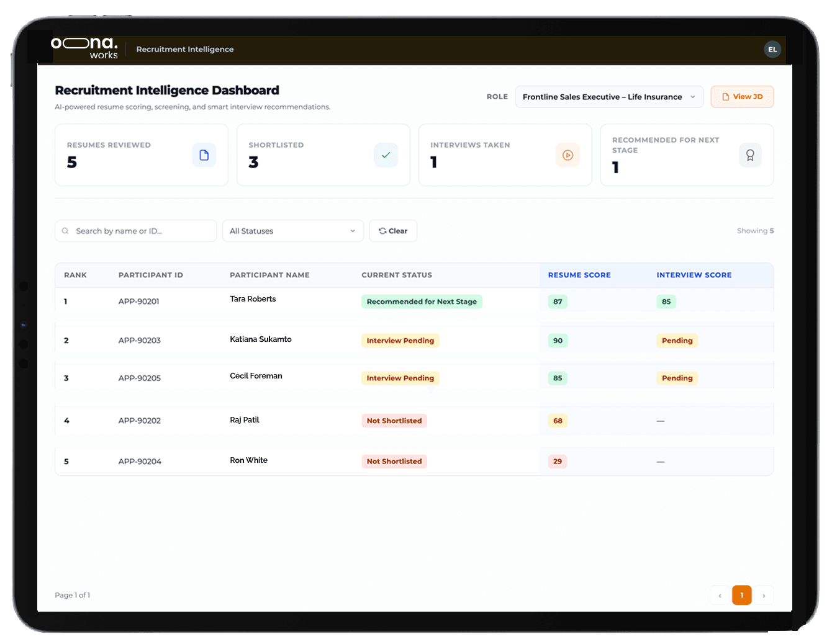Toggle Katiana Sukamto's Interview Pending status
Viewport: 832px width, 644px height.
400,340
